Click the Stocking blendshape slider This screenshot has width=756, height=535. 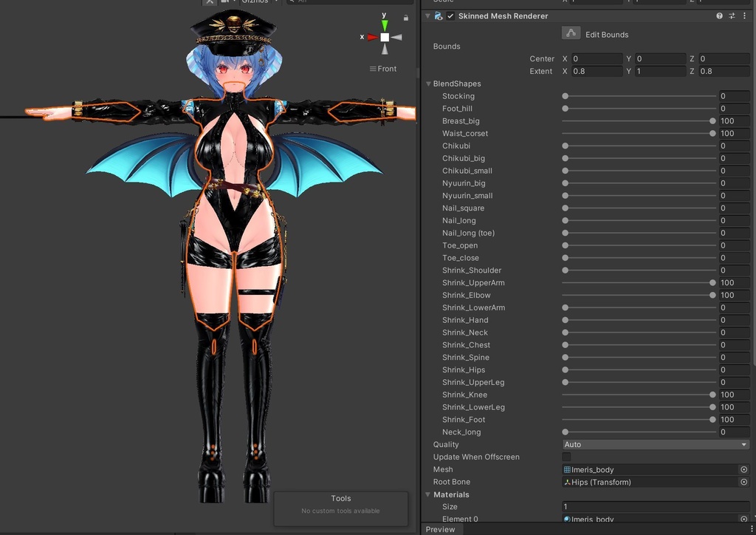pos(639,96)
